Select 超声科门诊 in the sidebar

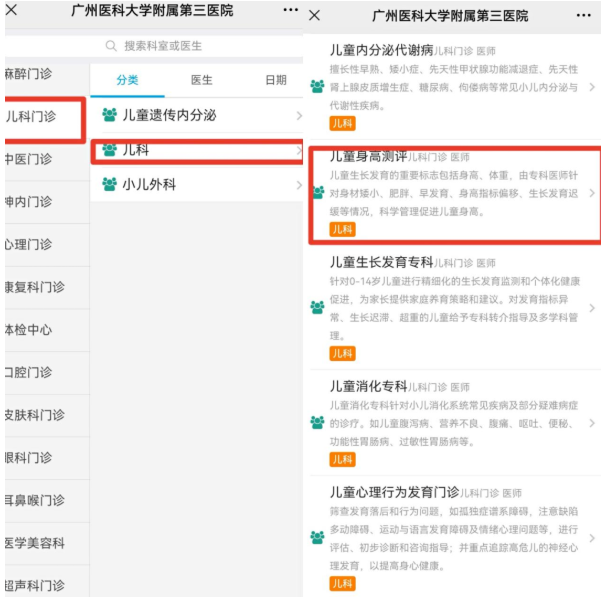(34, 586)
